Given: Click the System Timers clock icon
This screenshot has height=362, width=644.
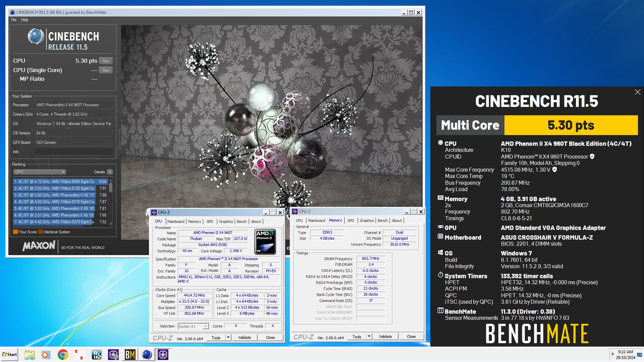Looking at the screenshot, I should [x=440, y=275].
